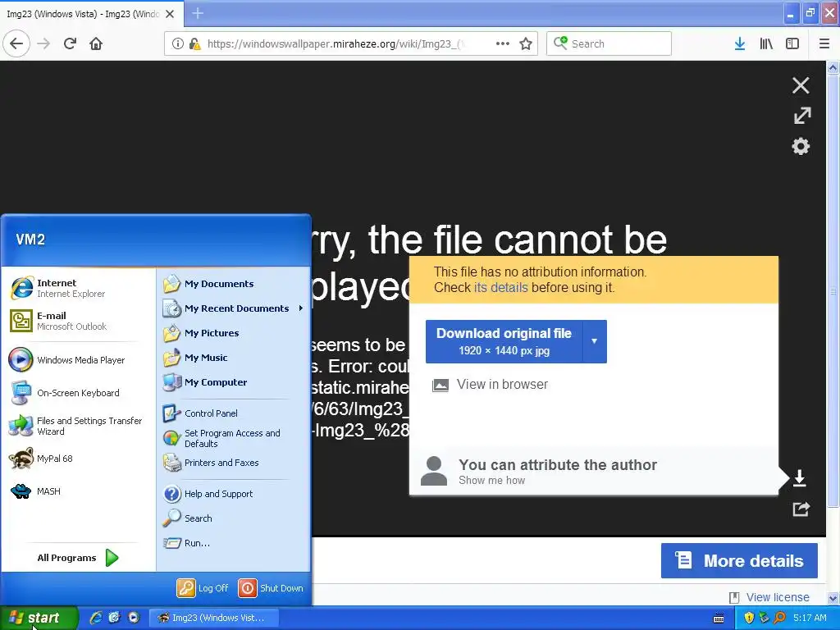Follow the 'its details' link

[501, 288]
